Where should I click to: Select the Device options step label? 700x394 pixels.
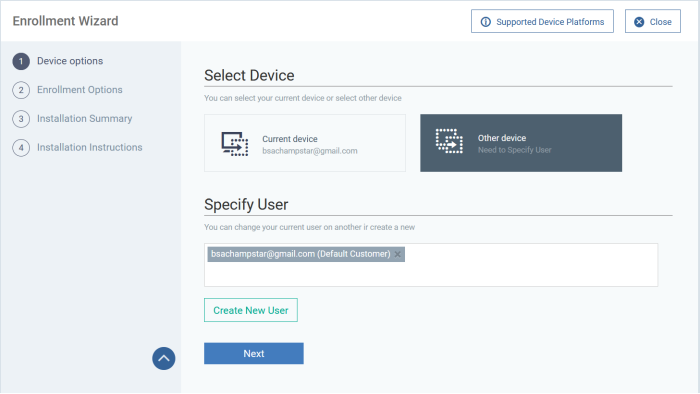point(70,61)
